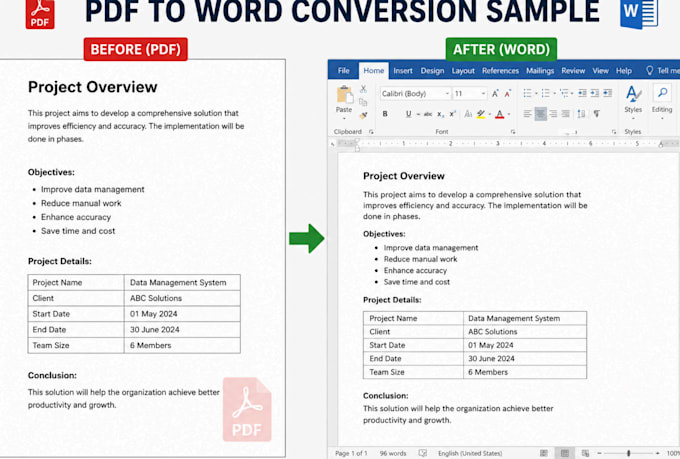Open highlight color dropdown arrow

tap(490, 115)
